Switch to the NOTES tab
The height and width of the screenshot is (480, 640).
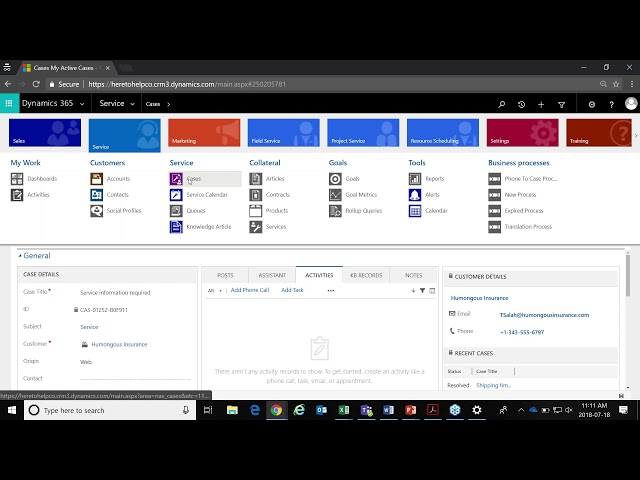[413, 276]
